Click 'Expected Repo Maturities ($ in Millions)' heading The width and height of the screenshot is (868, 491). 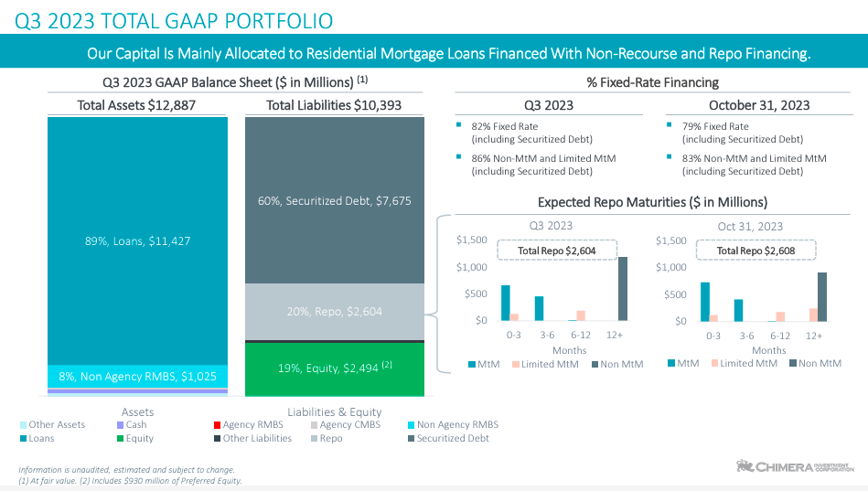tap(653, 202)
